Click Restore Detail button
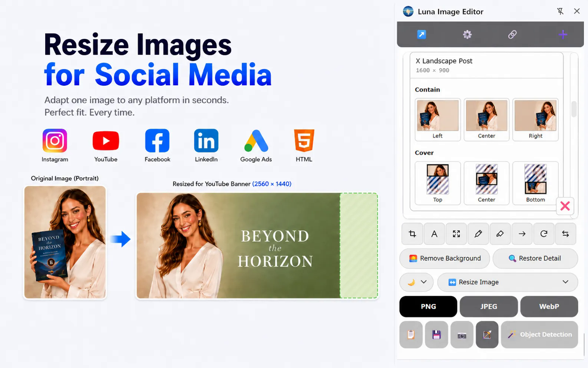Viewport: 588px width, 368px height. coord(535,258)
